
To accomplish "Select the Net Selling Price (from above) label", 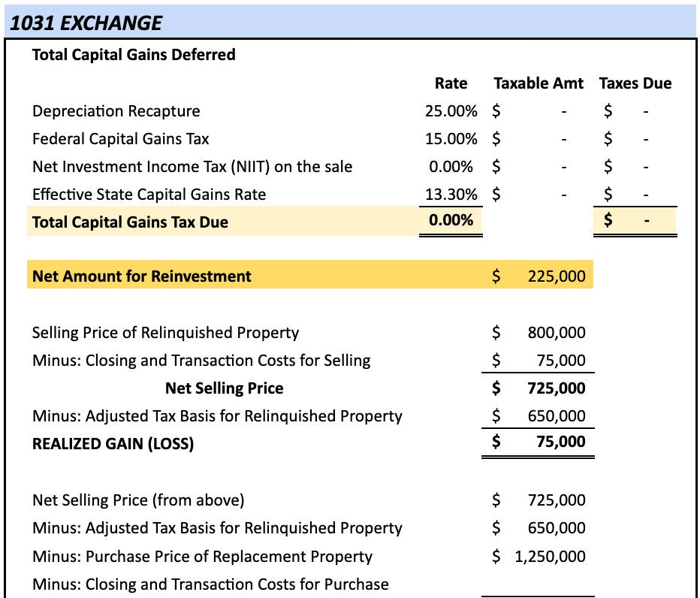I will [138, 500].
